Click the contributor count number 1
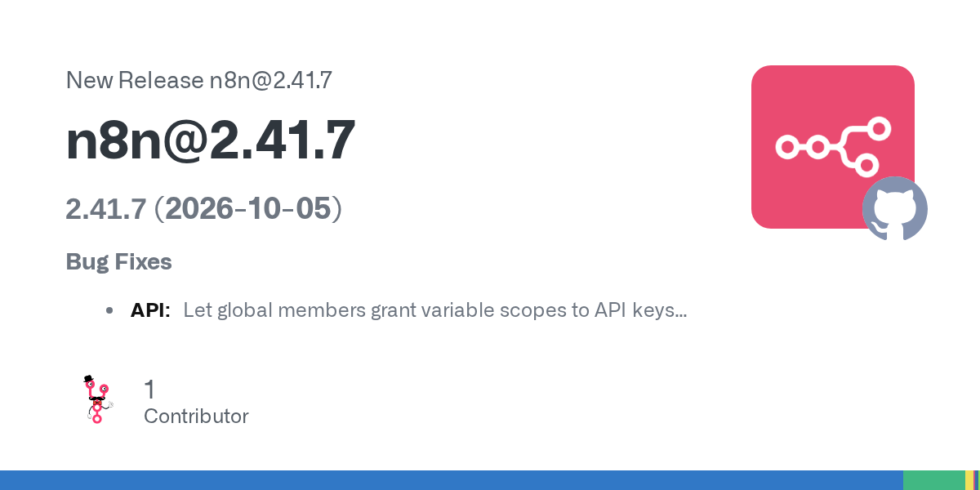The height and width of the screenshot is (490, 980). (x=149, y=390)
